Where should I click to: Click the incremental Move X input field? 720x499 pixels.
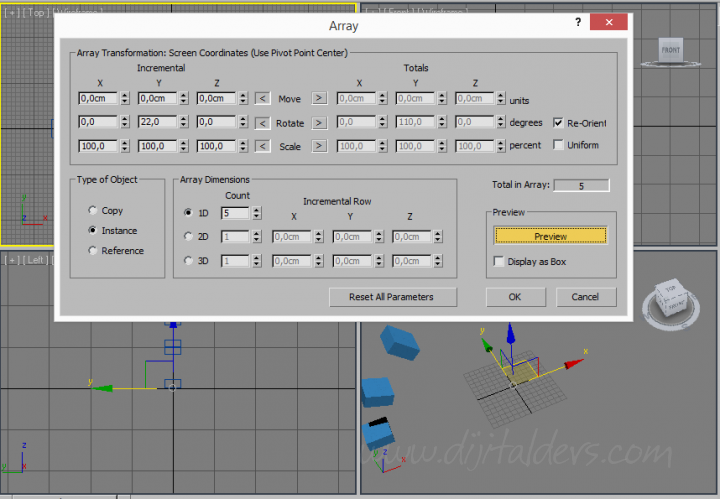[x=98, y=99]
